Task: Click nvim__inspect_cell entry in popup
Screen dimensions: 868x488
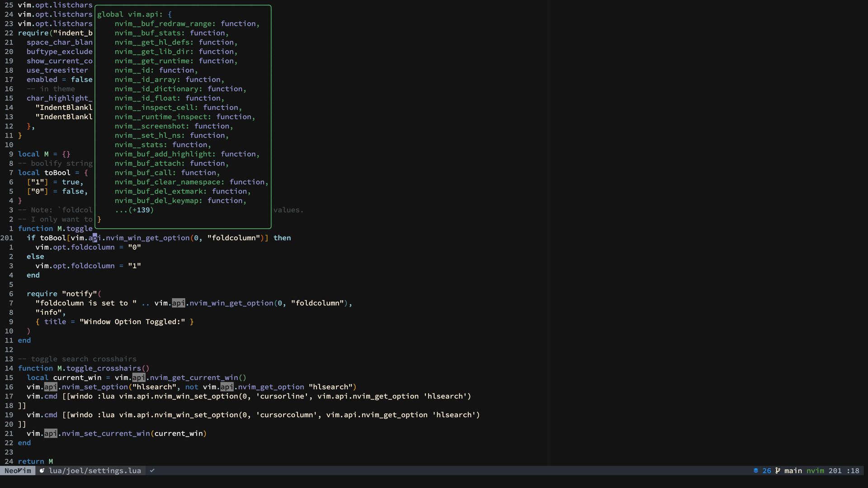Action: (178, 107)
